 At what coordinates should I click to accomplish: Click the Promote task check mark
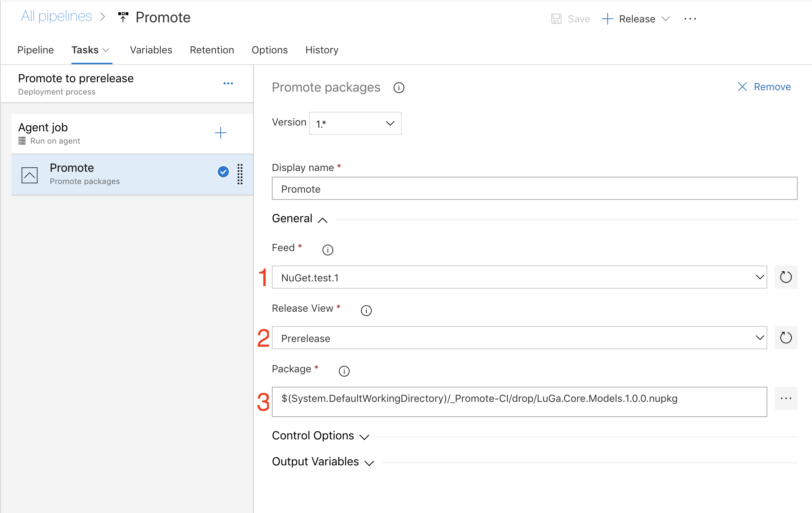pyautogui.click(x=223, y=172)
